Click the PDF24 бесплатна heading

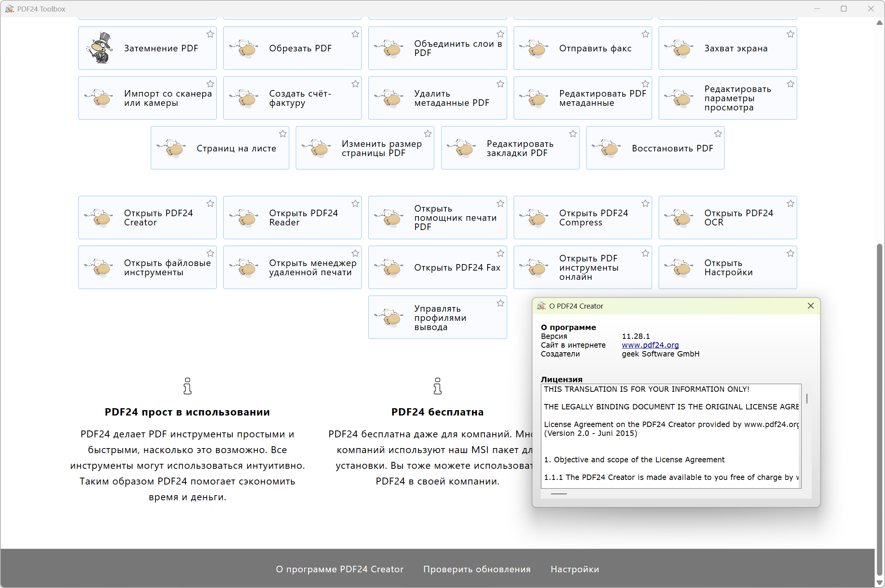click(x=437, y=412)
